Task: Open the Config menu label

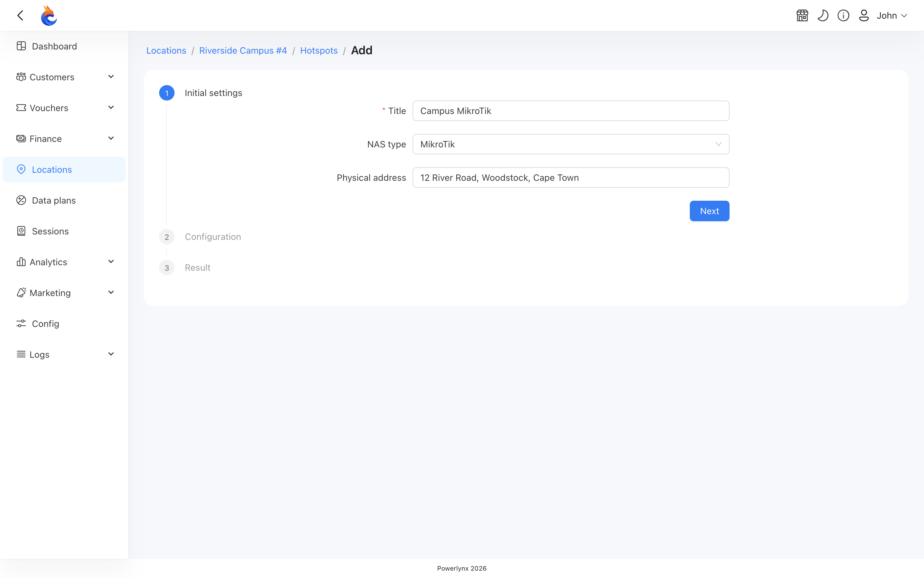Action: click(x=46, y=323)
